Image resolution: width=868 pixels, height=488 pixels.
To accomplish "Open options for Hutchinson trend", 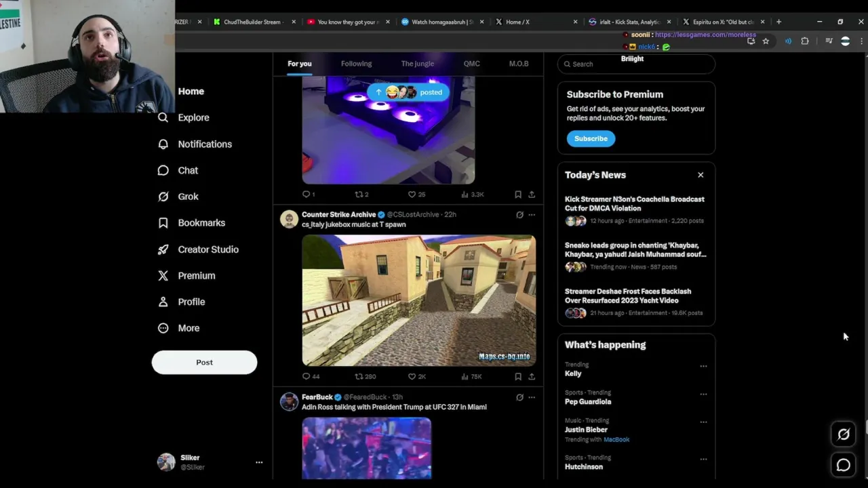I will 703,459.
